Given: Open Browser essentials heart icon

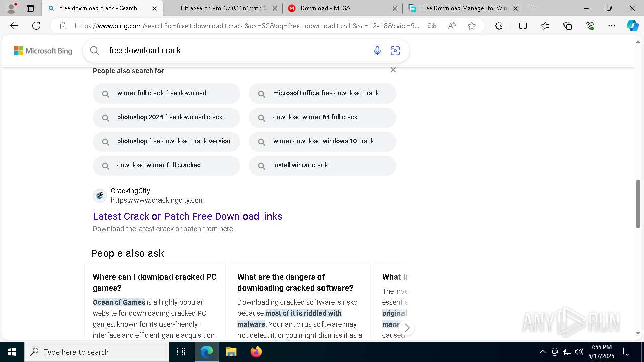Looking at the screenshot, I should coord(590,26).
